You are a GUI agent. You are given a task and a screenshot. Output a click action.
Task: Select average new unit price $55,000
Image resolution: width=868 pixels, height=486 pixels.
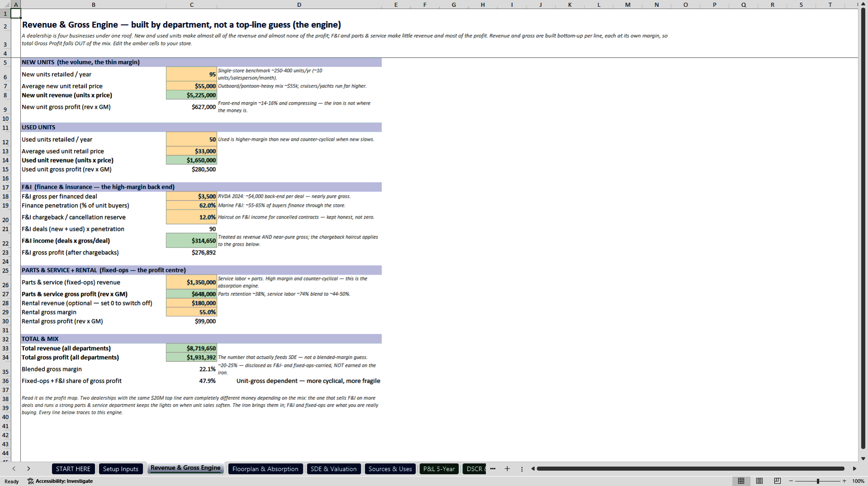pyautogui.click(x=192, y=86)
